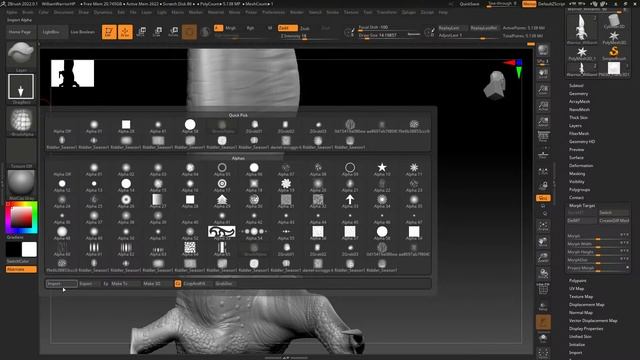Select the white main color swatch
The image size is (640, 360).
pyautogui.click(x=29, y=249)
